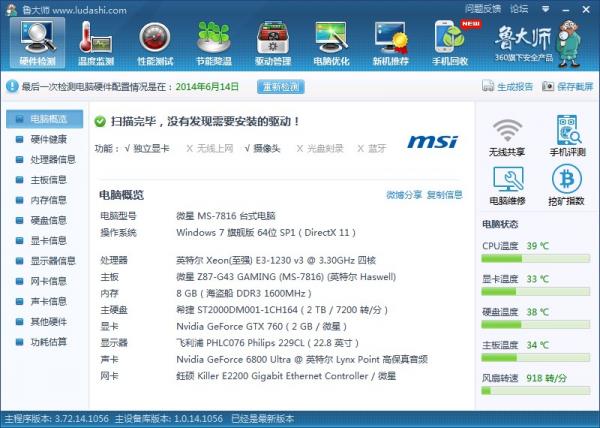The height and width of the screenshot is (428, 600).
Task: Click the 主板温度 progress bar
Action: (x=535, y=358)
